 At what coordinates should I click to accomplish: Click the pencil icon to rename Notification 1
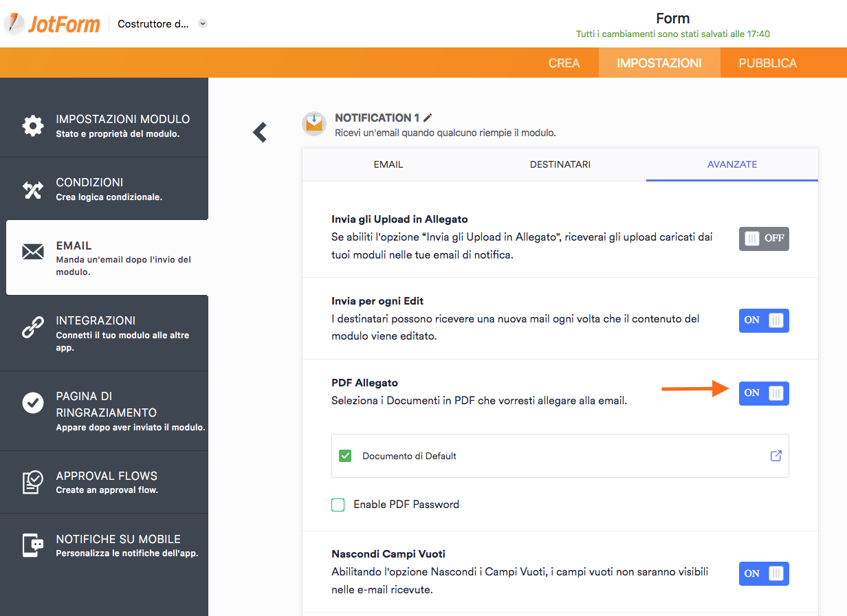(x=428, y=118)
